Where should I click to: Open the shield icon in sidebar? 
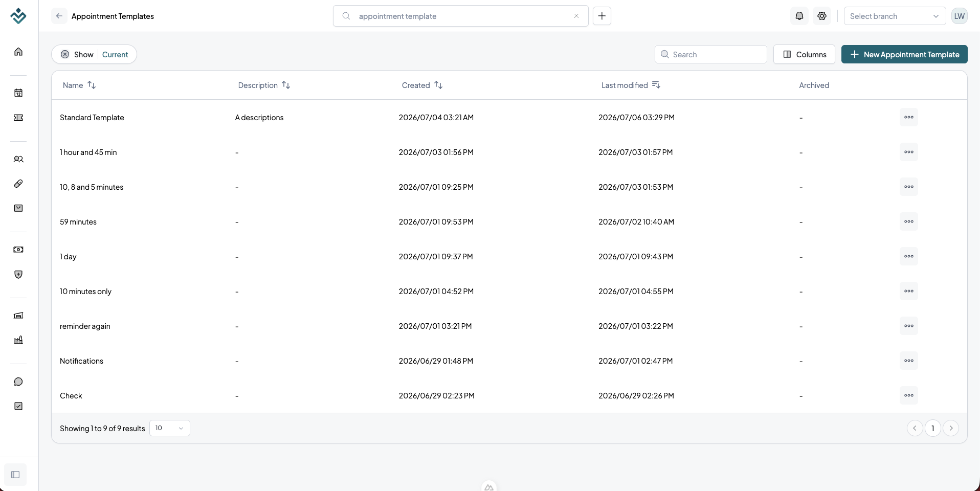point(18,275)
